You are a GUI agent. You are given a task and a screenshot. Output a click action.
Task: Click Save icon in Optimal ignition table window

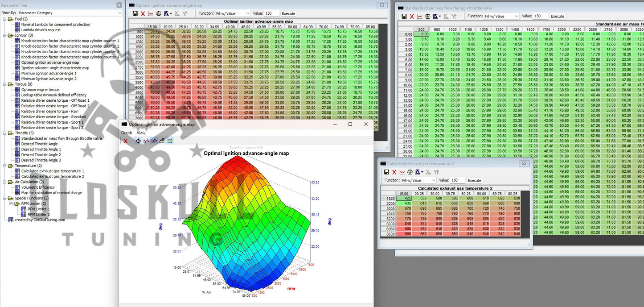click(135, 14)
